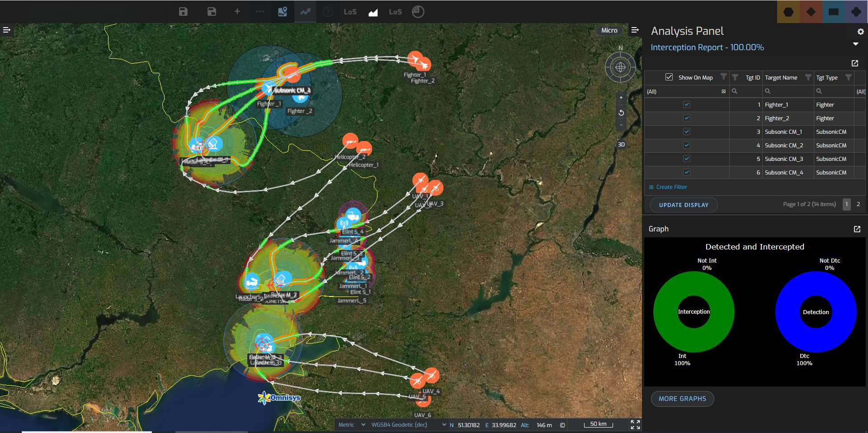
Task: Click the UPDATE DISPLAY button
Action: click(684, 205)
